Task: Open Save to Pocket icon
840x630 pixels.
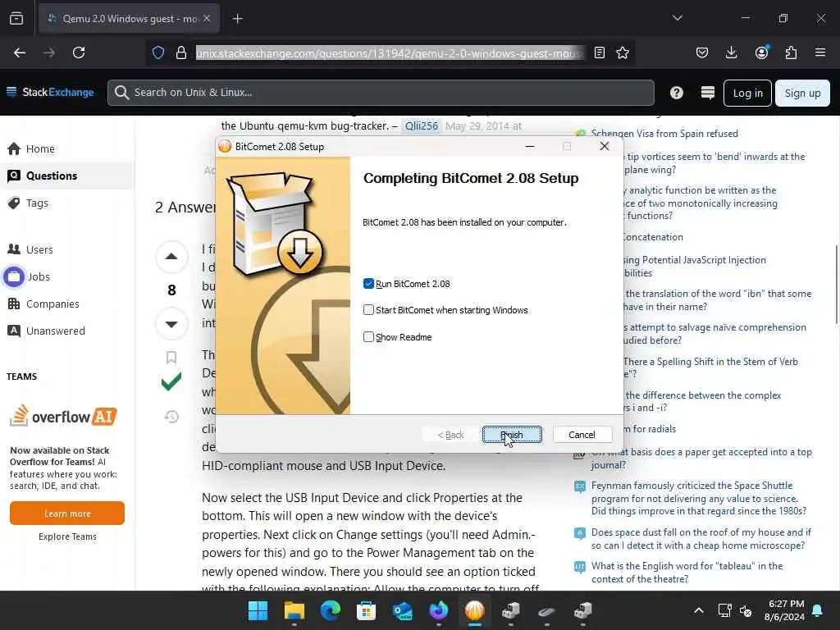Action: click(702, 52)
